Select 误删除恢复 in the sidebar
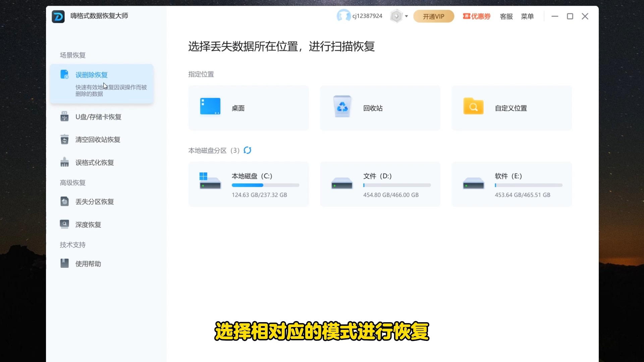The image size is (644, 362). pos(91,75)
